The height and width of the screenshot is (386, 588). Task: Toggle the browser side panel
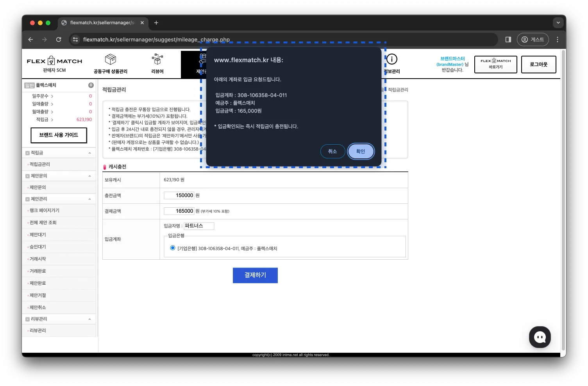(508, 39)
